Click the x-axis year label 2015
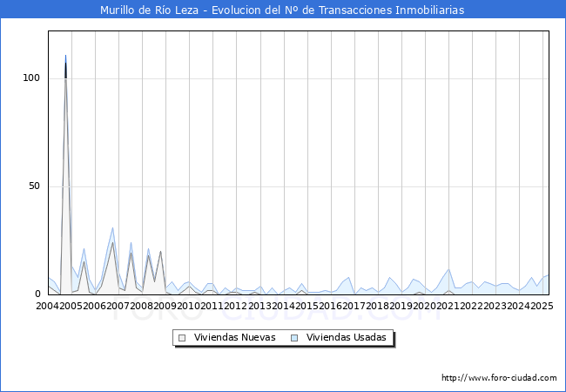 [307, 306]
